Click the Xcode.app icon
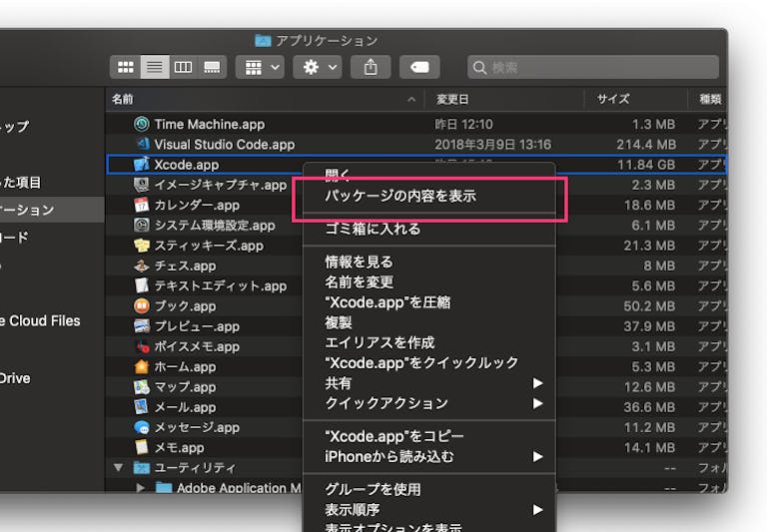 pyautogui.click(x=142, y=165)
